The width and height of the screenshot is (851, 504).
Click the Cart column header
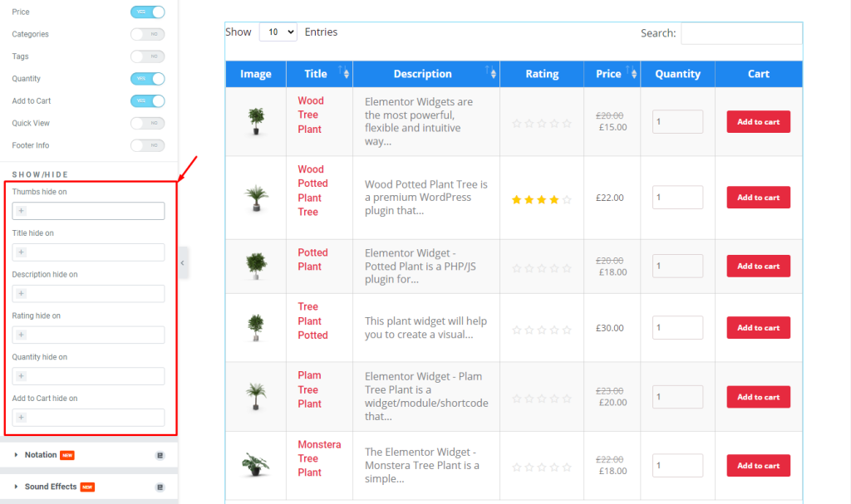(x=759, y=74)
